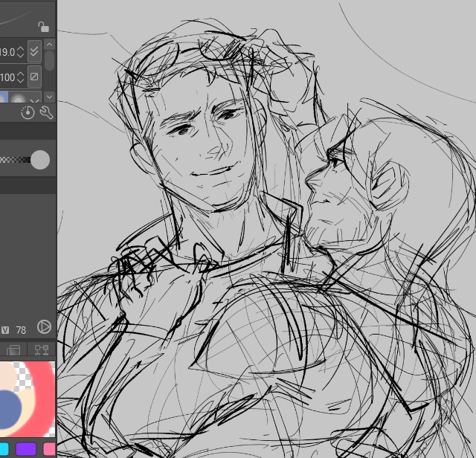Click the V color value label
The width and height of the screenshot is (476, 458).
coord(5,330)
